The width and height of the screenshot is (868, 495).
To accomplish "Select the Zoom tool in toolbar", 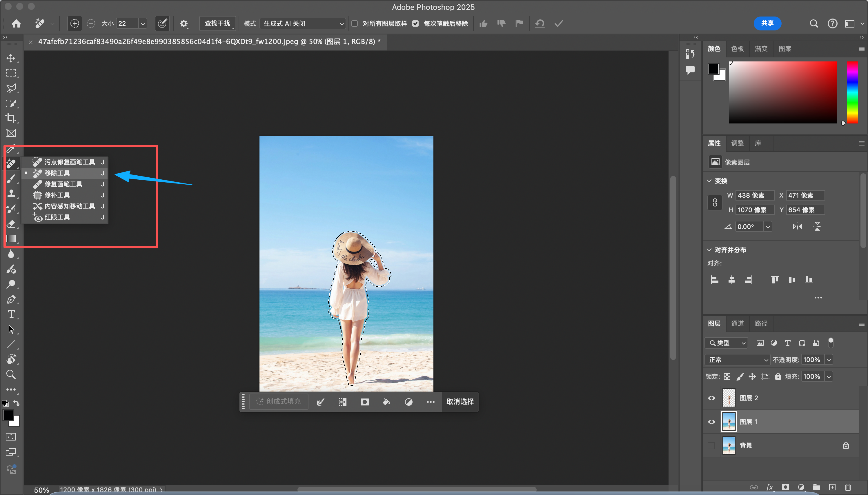I will 11,374.
